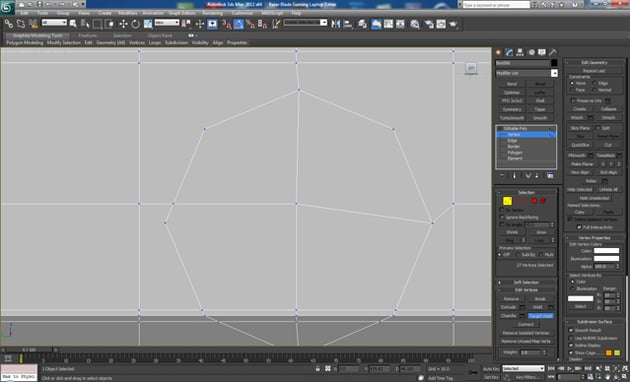
Task: Click Pin Stack icon below modifier stack
Action: (502, 176)
